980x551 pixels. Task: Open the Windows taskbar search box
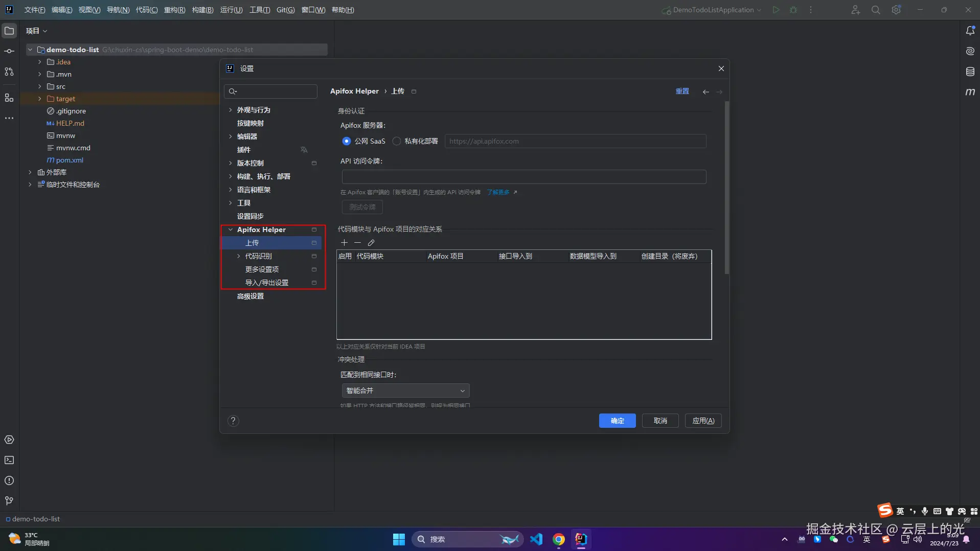[x=467, y=539]
